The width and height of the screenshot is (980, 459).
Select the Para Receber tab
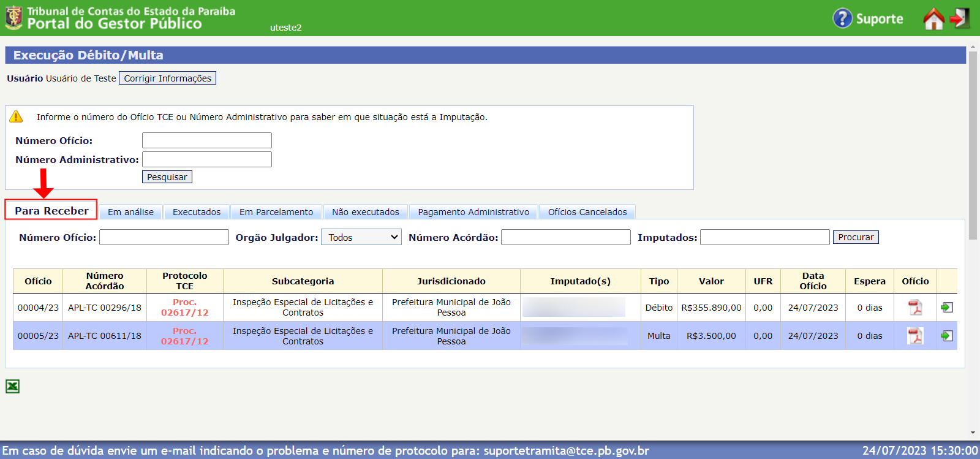[x=51, y=210]
